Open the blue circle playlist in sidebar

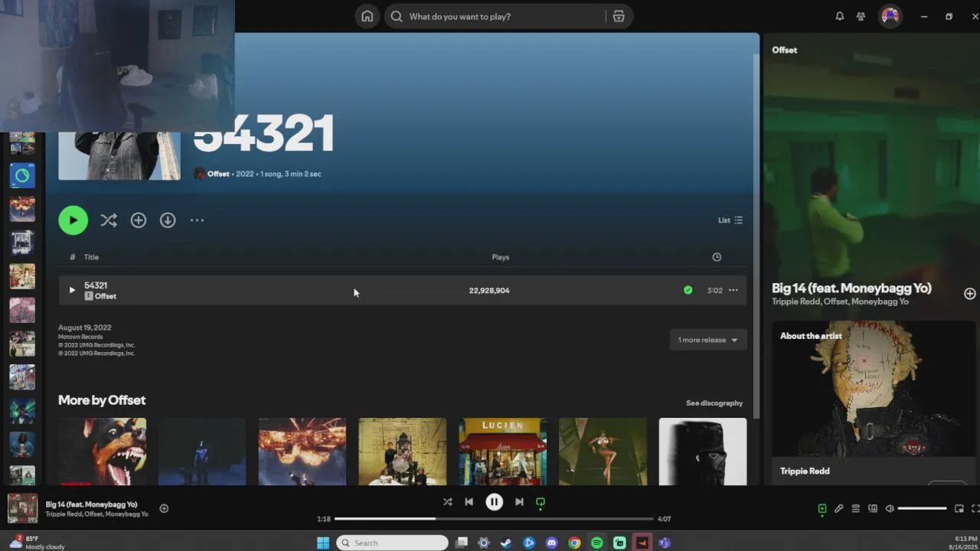22,176
